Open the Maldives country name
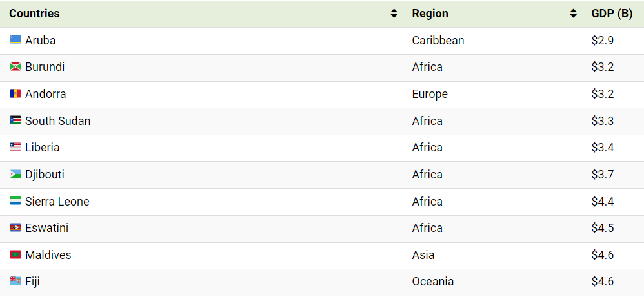Screen dimensions: 644x297 (x=48, y=254)
